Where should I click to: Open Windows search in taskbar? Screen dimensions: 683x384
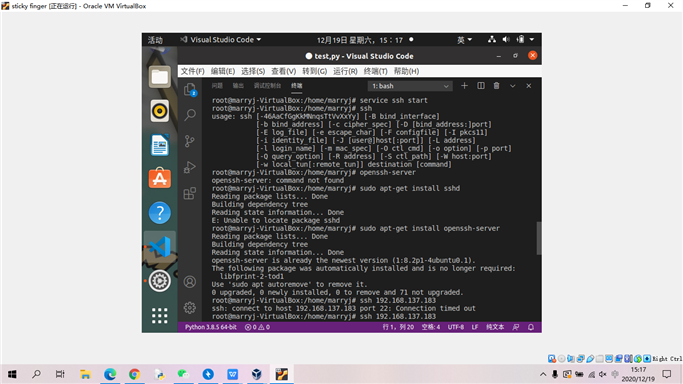[x=37, y=374]
